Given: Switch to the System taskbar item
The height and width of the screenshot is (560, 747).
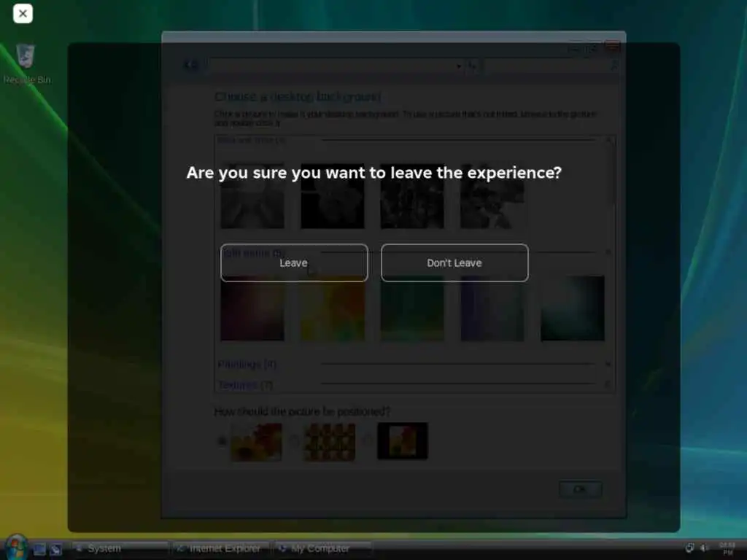Looking at the screenshot, I should (120, 548).
